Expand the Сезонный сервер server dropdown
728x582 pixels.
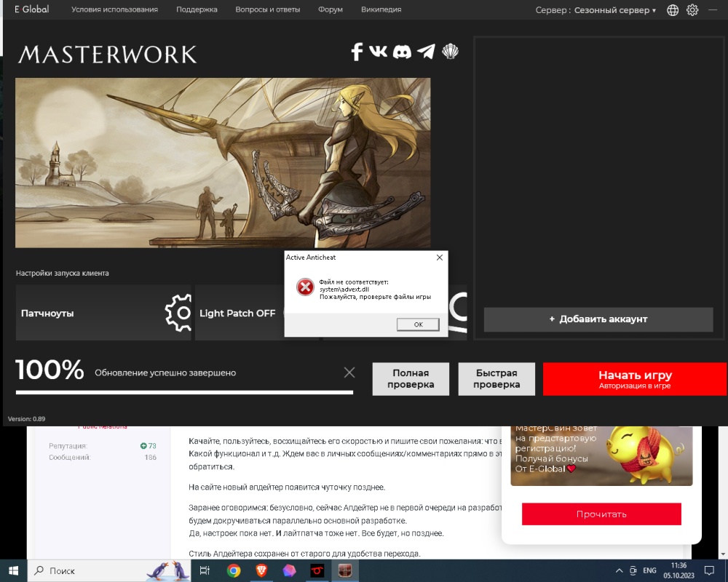[x=614, y=10]
